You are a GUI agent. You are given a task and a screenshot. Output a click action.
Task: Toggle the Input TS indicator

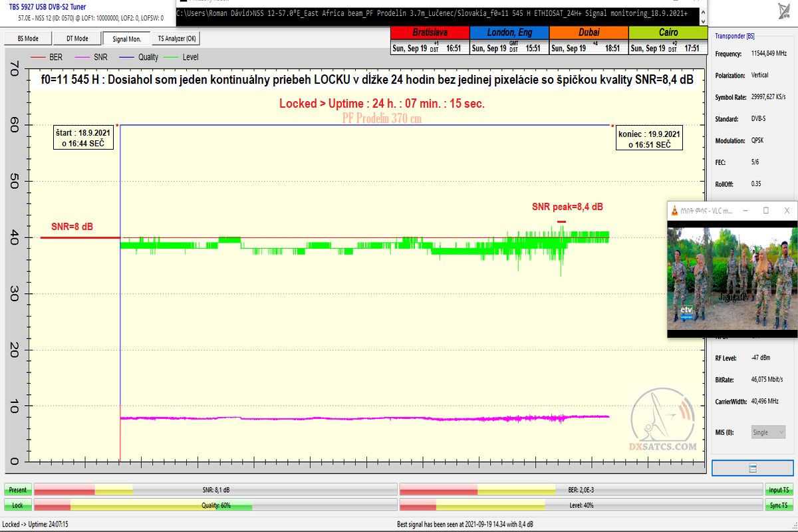pos(779,490)
